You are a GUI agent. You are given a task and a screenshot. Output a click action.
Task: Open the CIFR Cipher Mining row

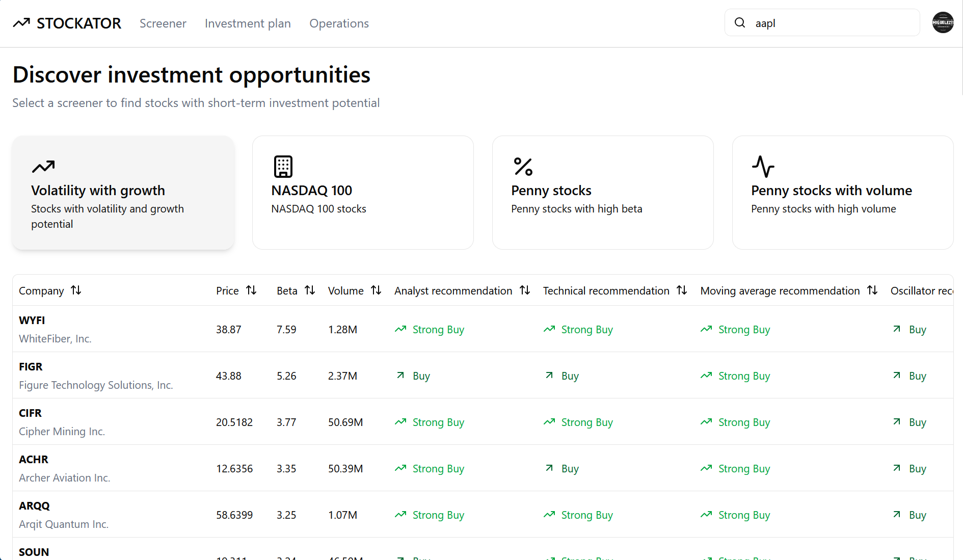click(x=62, y=422)
